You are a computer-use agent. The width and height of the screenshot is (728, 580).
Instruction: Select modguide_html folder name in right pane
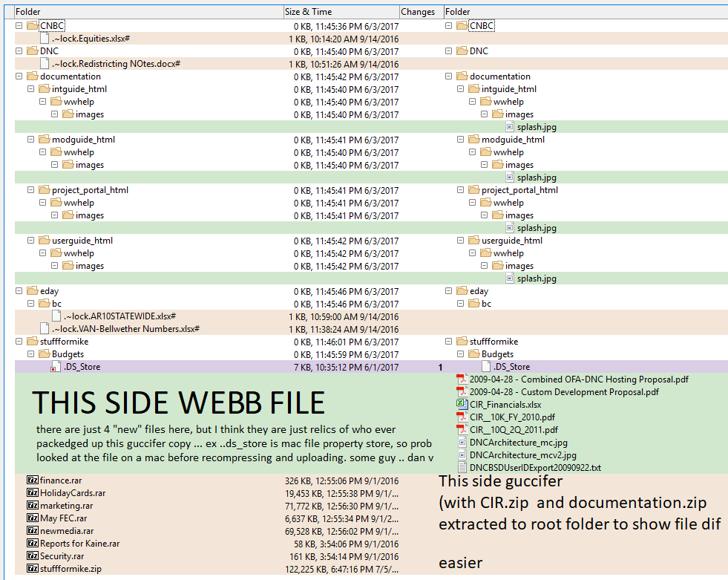click(513, 139)
